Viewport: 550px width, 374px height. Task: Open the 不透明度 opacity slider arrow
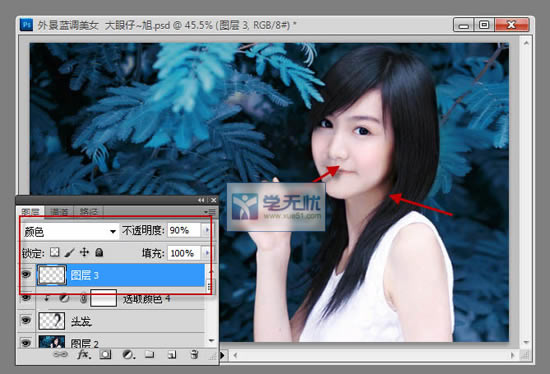[x=207, y=230]
